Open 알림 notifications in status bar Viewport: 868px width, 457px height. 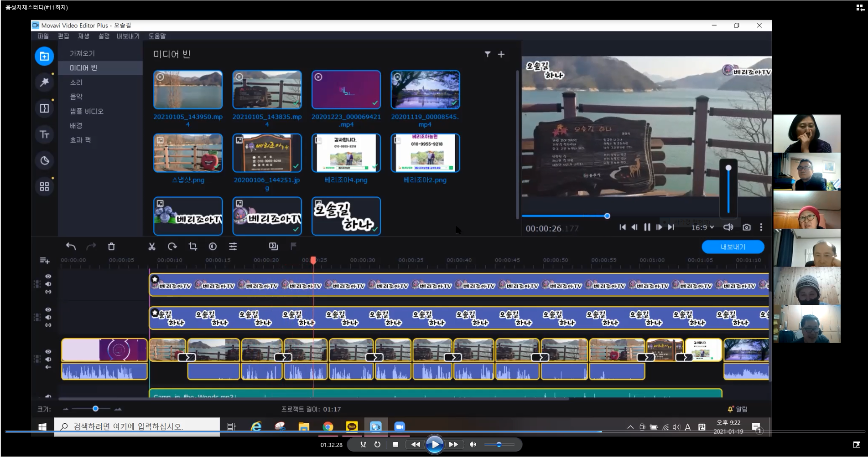tap(738, 409)
